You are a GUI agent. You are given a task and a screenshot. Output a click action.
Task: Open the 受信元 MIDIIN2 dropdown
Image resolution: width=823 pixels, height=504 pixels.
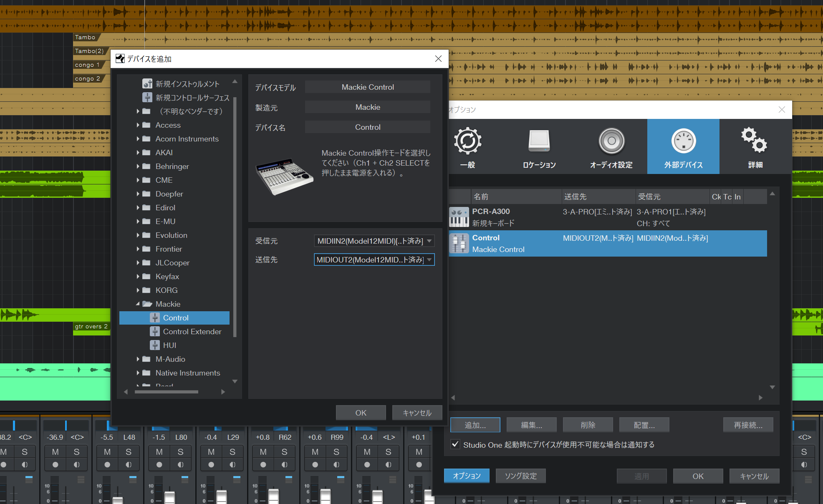pos(374,241)
